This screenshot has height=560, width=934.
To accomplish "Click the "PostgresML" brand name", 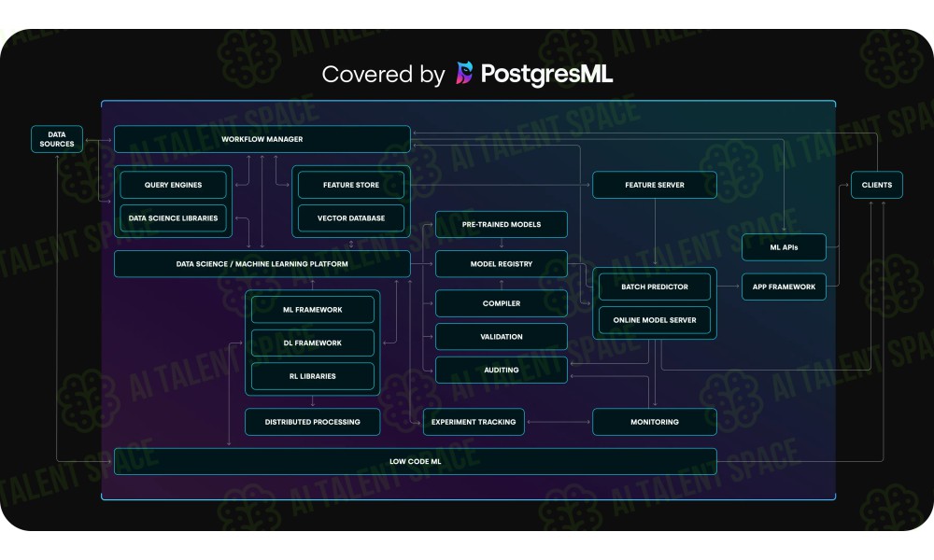I will click(x=546, y=75).
